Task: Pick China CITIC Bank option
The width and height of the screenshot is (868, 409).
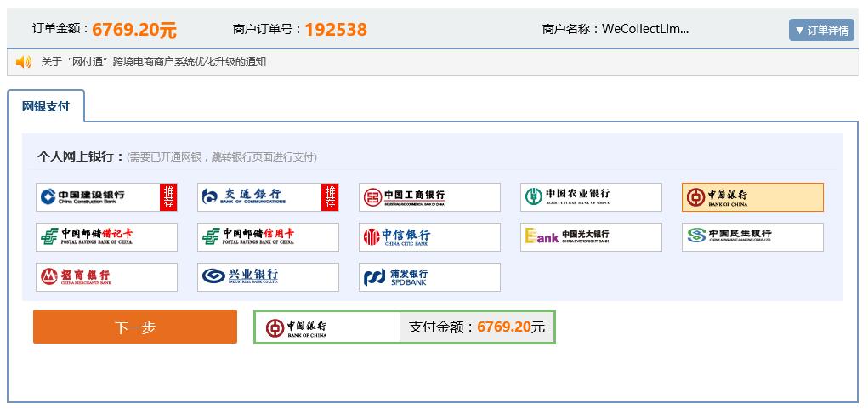Action: click(x=428, y=237)
